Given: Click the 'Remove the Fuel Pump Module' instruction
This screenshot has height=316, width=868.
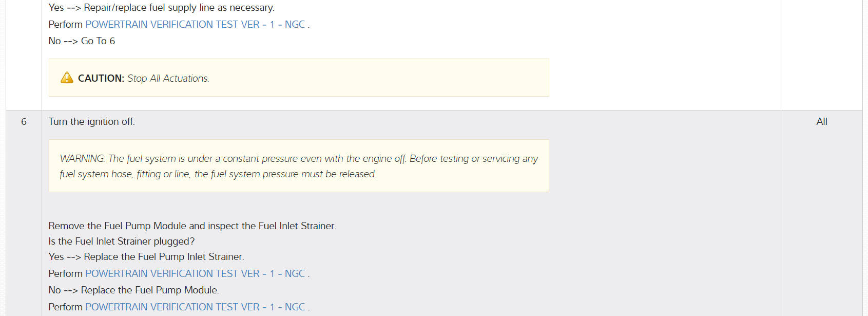Looking at the screenshot, I should click(x=192, y=226).
